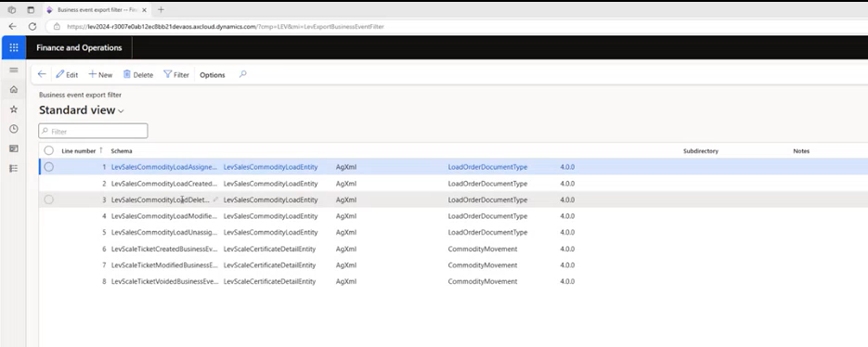The width and height of the screenshot is (868, 347).
Task: Open Filter in the action pane
Action: (176, 75)
